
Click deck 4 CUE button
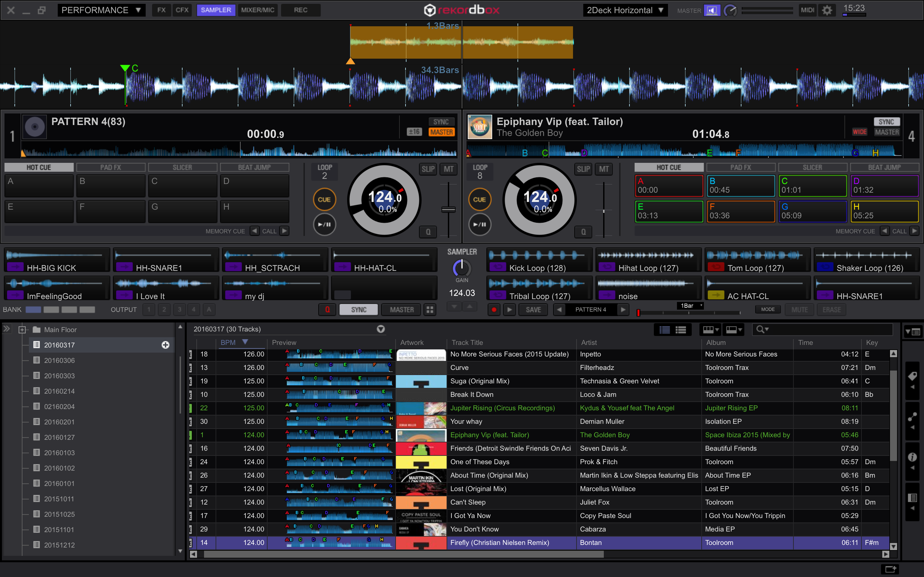click(x=479, y=199)
